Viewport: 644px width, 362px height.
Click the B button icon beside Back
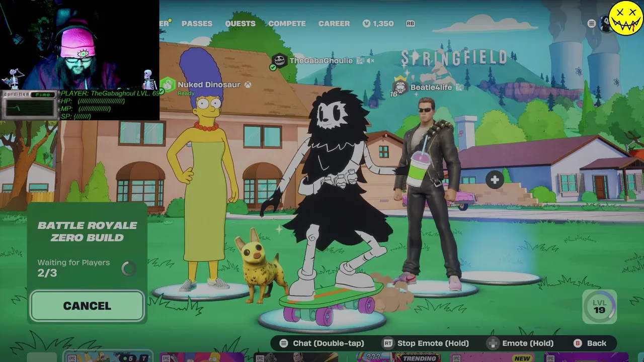(x=578, y=343)
